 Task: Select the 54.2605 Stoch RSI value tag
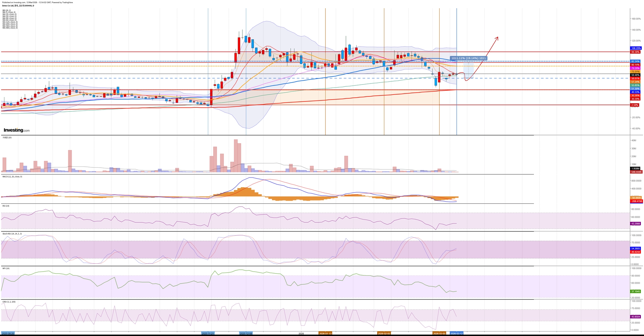coord(636,248)
